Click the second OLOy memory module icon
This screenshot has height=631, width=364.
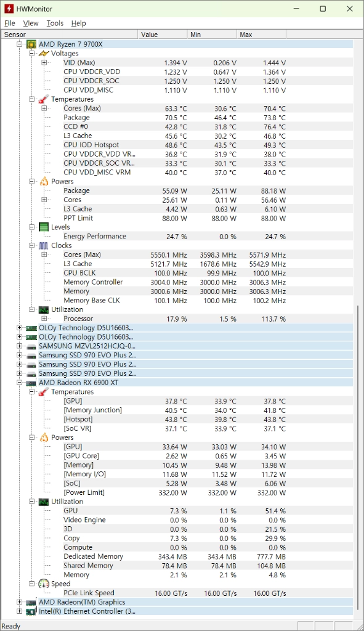[31, 337]
